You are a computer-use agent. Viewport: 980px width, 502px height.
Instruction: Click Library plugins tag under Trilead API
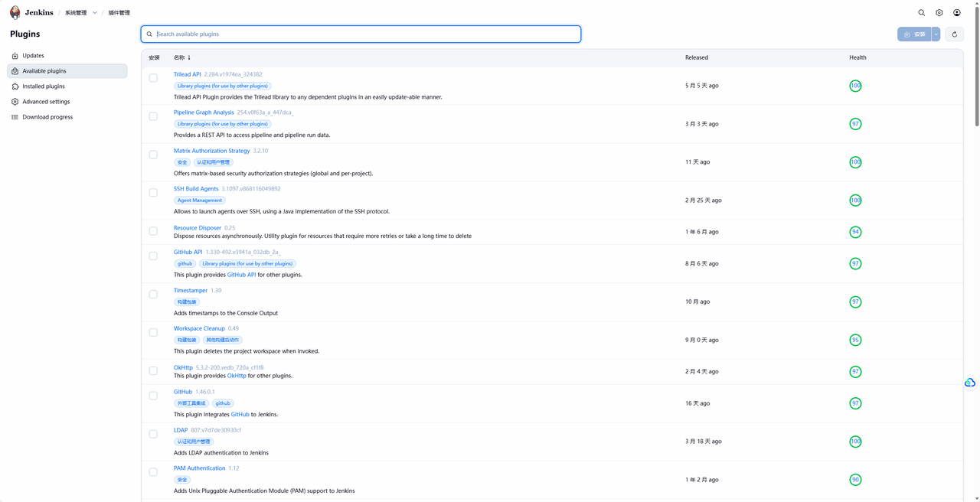click(x=223, y=86)
